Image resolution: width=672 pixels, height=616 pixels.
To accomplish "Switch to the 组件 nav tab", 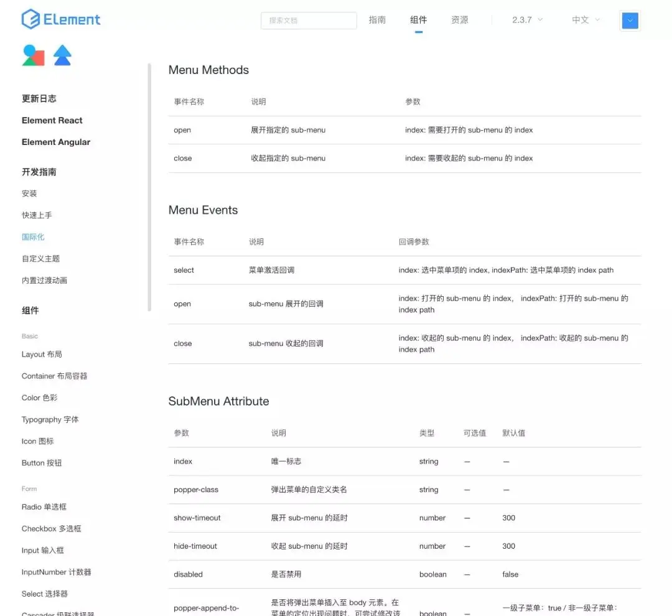I will [418, 20].
